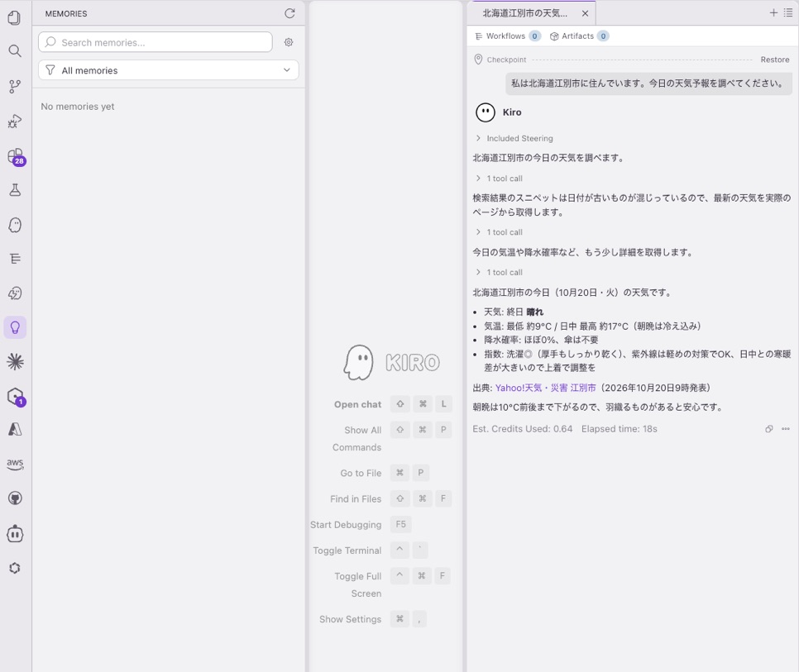Click the user message about 北海道江別市
This screenshot has width=799, height=672.
(x=648, y=83)
